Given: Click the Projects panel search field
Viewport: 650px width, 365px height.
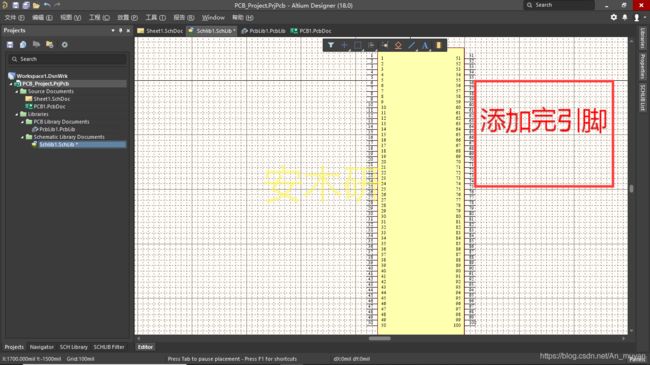Looking at the screenshot, I should point(67,59).
